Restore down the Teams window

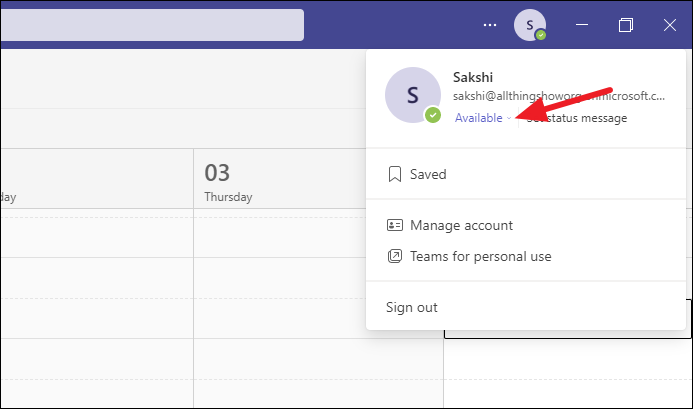pyautogui.click(x=626, y=25)
